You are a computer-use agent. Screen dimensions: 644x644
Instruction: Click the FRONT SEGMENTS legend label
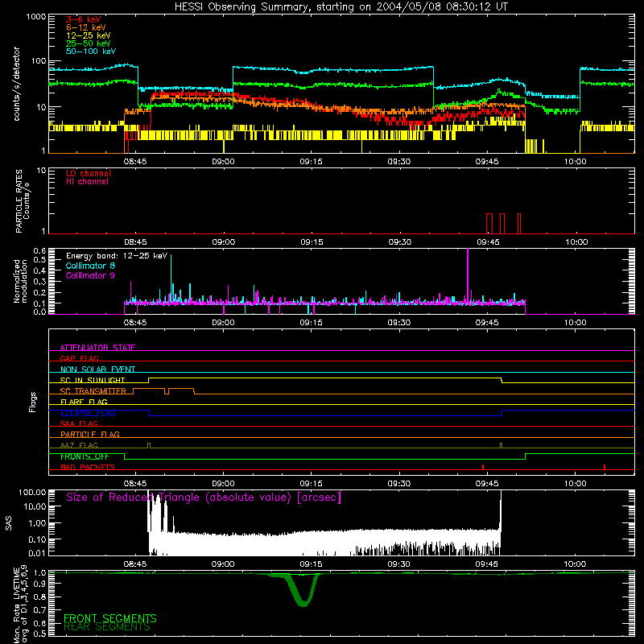pyautogui.click(x=110, y=618)
